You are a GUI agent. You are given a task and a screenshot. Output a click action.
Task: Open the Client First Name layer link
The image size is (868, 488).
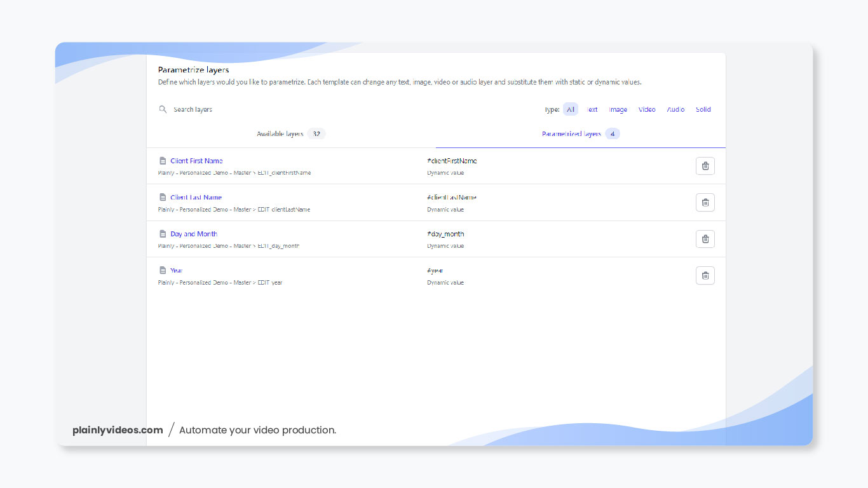tap(196, 161)
